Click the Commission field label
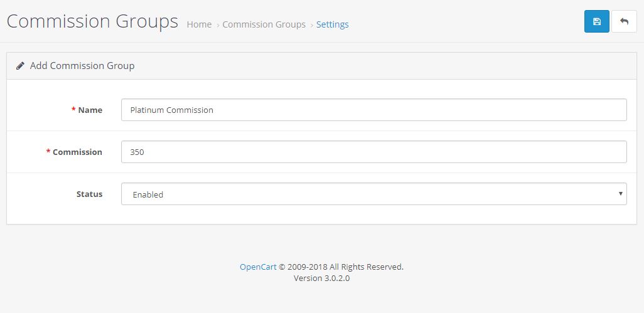Image resolution: width=644 pixels, height=313 pixels. [77, 152]
